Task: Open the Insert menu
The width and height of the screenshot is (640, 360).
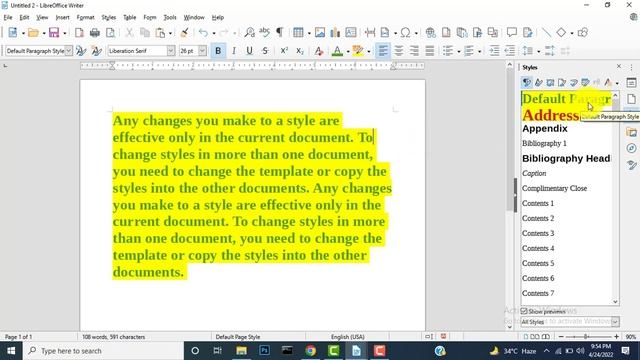Action: (x=62, y=18)
